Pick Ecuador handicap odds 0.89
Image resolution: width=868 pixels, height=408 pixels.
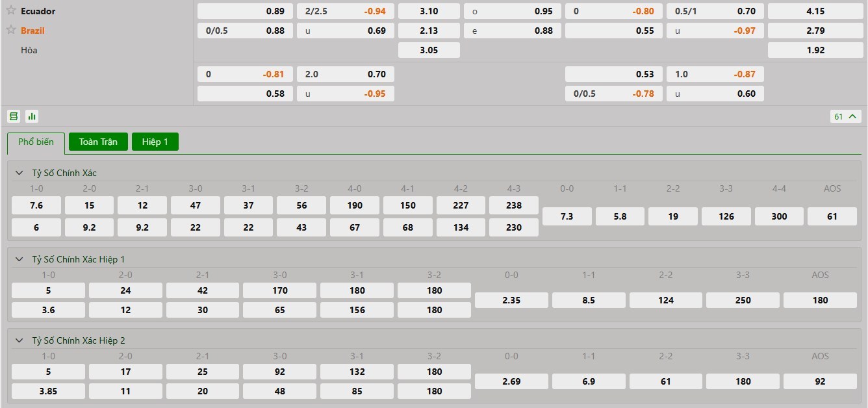coord(245,11)
